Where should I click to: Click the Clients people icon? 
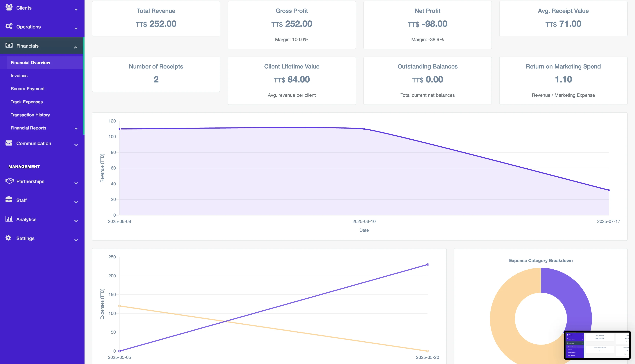9,7
